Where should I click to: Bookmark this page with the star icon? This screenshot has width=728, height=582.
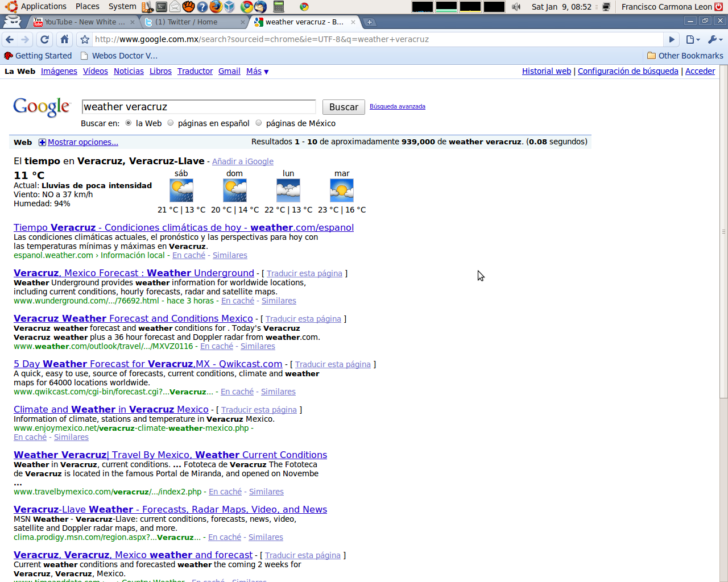coord(85,39)
